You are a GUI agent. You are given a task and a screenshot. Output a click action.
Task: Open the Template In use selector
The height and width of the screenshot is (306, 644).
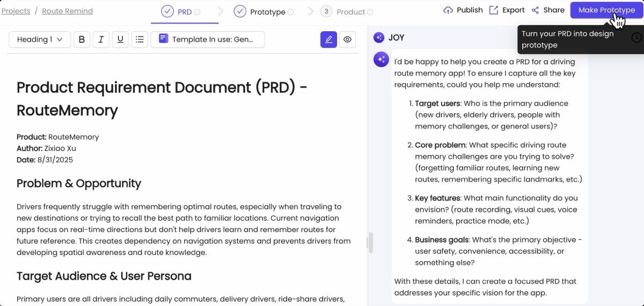click(208, 39)
